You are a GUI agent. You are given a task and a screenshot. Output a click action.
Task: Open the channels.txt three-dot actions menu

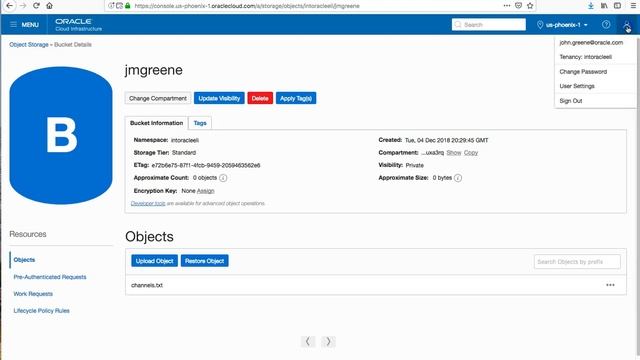[610, 285]
